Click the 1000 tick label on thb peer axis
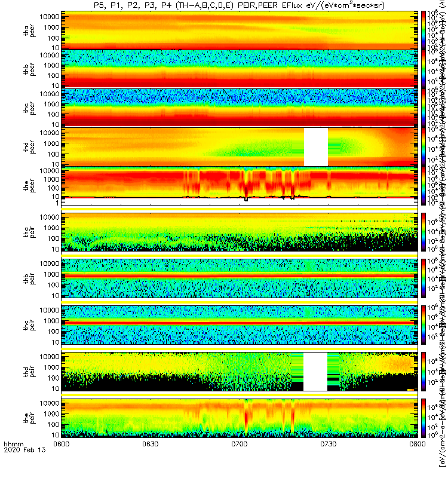Viewport: 448px width, 478px height. tap(51, 65)
